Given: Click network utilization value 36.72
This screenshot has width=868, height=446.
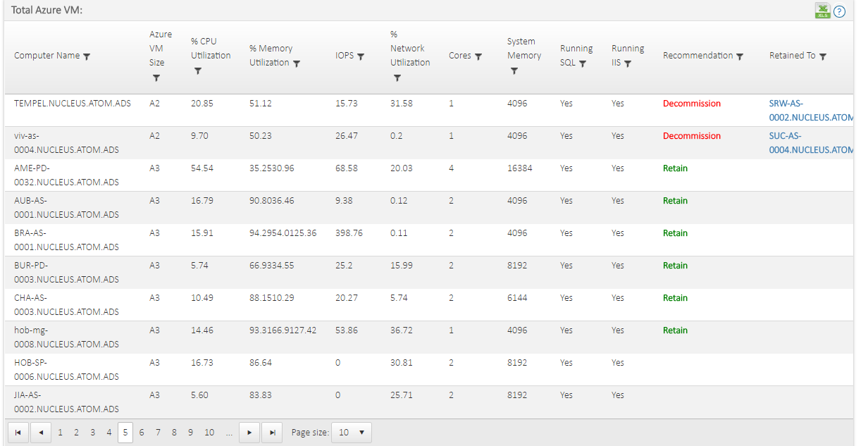Looking at the screenshot, I should (402, 330).
